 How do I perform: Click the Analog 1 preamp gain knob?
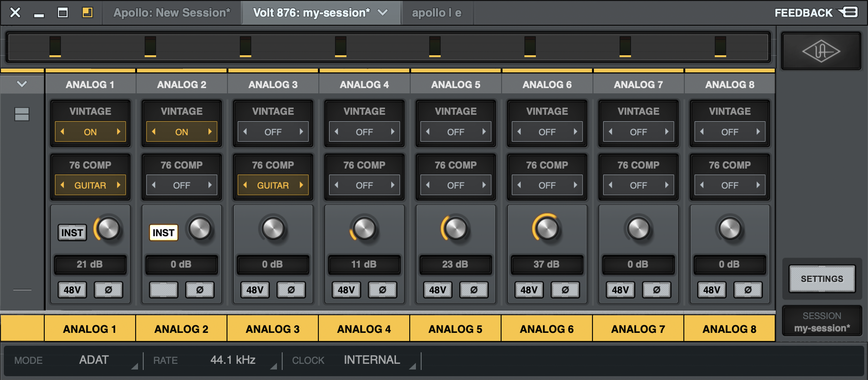(108, 229)
